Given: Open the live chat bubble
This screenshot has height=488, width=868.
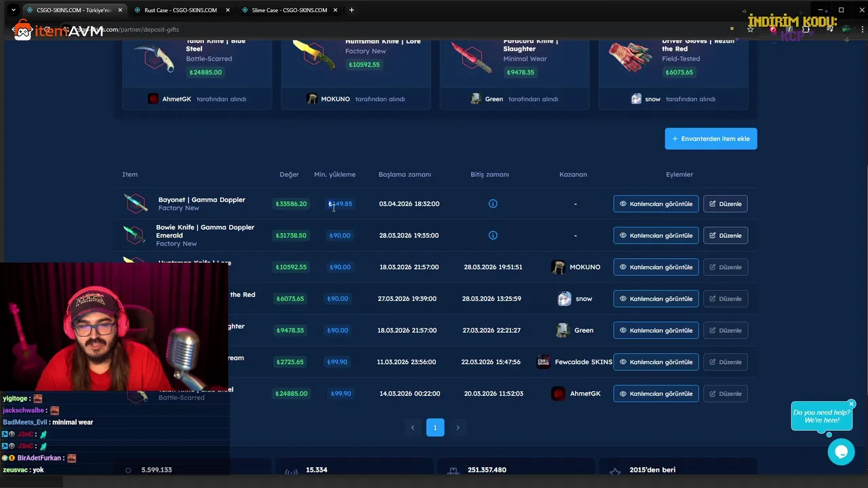Looking at the screenshot, I should [841, 451].
